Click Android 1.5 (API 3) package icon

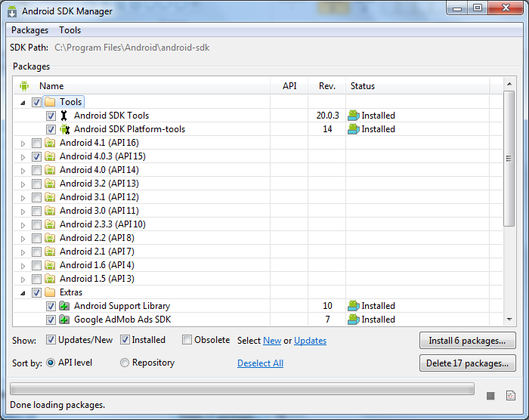click(x=50, y=279)
